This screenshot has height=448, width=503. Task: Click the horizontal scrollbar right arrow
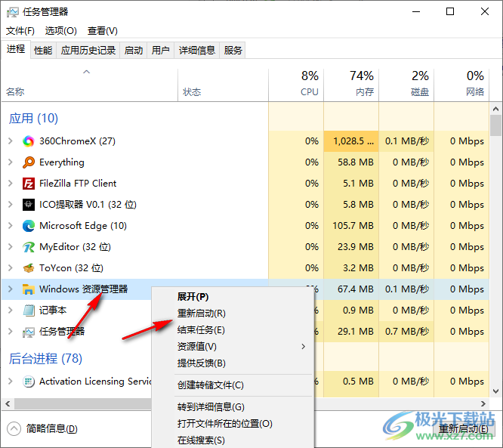[x=483, y=403]
